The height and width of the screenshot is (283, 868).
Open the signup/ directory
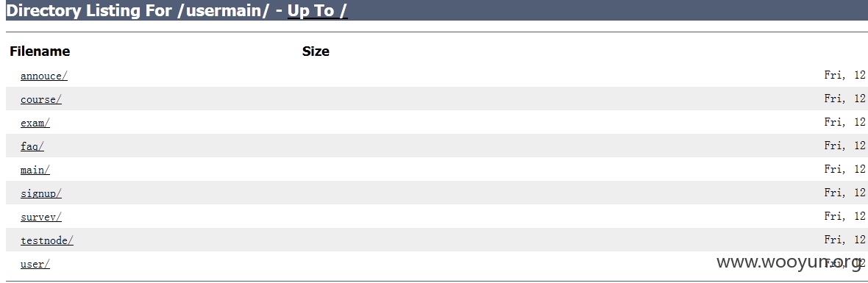pos(41,193)
